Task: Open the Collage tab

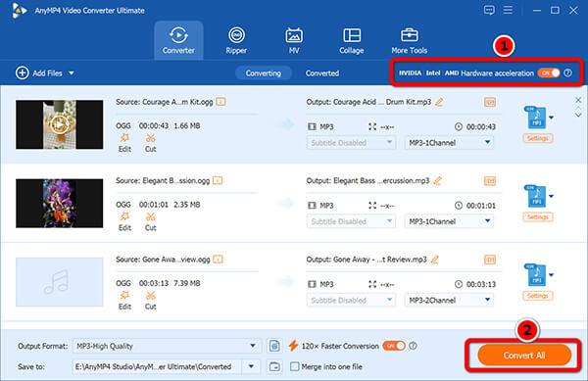Action: point(352,40)
